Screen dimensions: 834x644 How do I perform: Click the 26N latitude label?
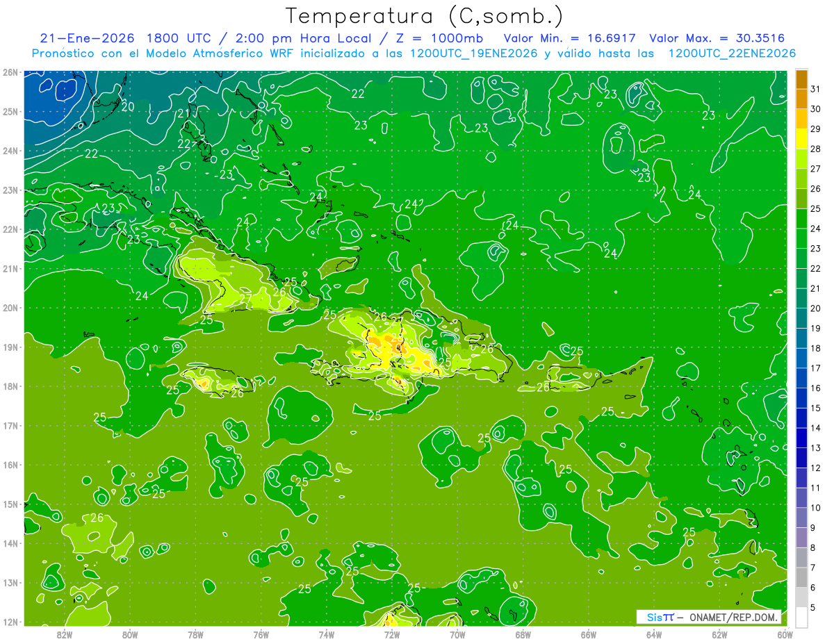(10, 72)
